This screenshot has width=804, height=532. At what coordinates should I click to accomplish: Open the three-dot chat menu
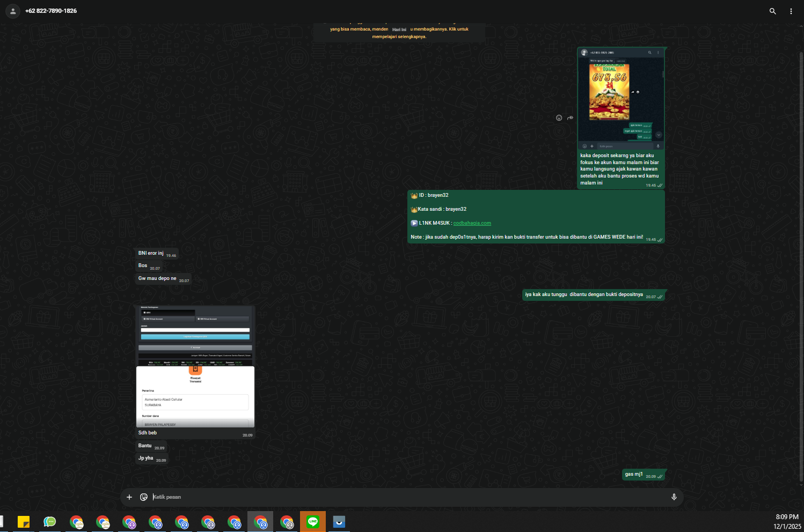coord(791,11)
